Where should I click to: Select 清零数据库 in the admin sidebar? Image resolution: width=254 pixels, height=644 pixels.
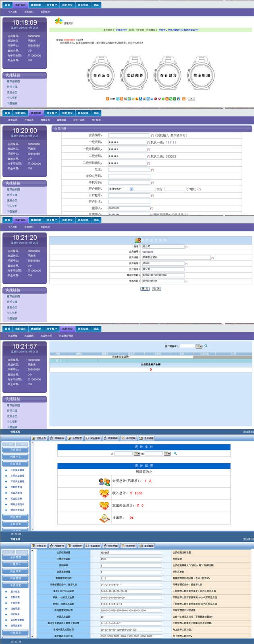click(16, 625)
